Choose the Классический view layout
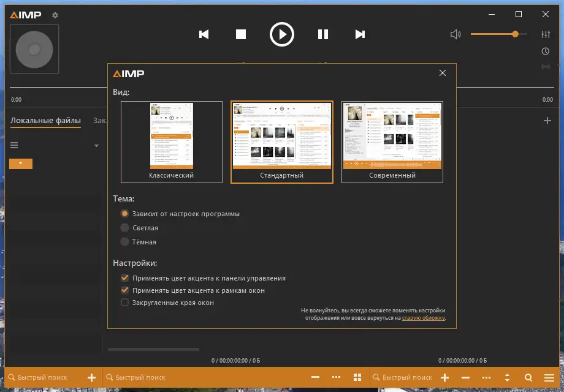 click(172, 142)
